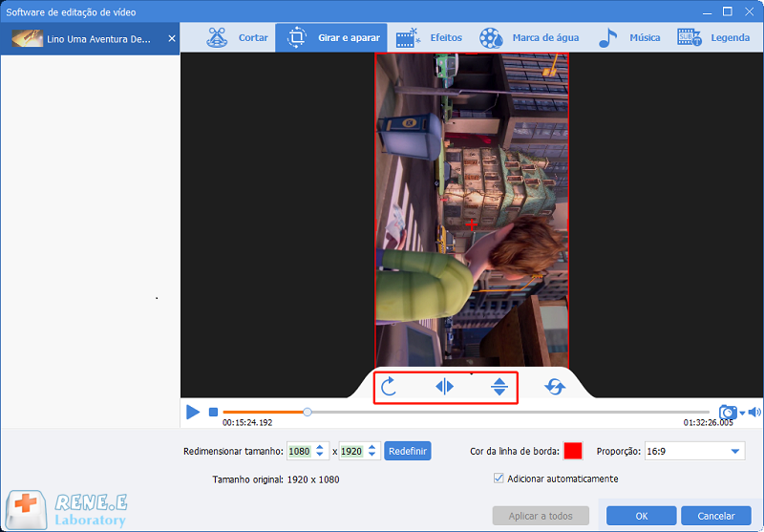Screen dimensions: 764x532
Task: Click the playback progress slider handle
Action: 307,413
